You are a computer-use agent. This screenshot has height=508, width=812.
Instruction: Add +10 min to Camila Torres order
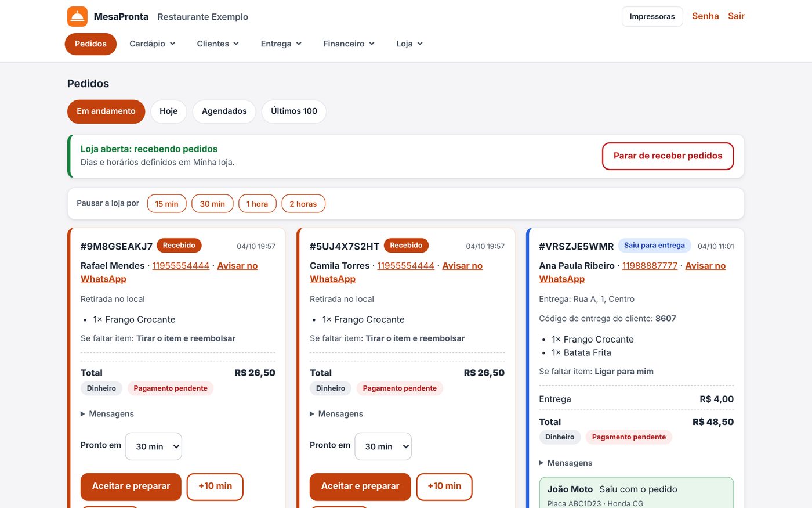[x=444, y=487]
